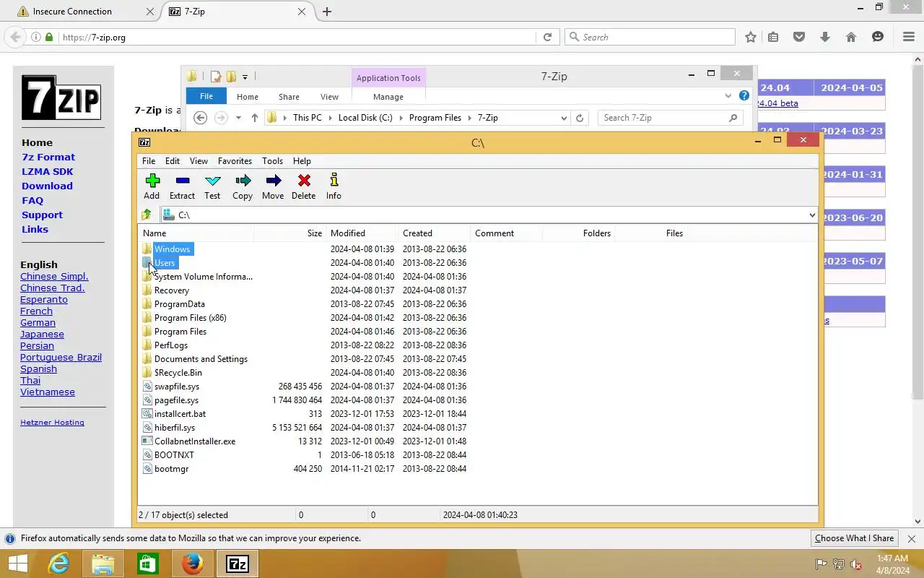Click the red Delete toolbar icon
Screen dimensions: 924x578
(303, 186)
